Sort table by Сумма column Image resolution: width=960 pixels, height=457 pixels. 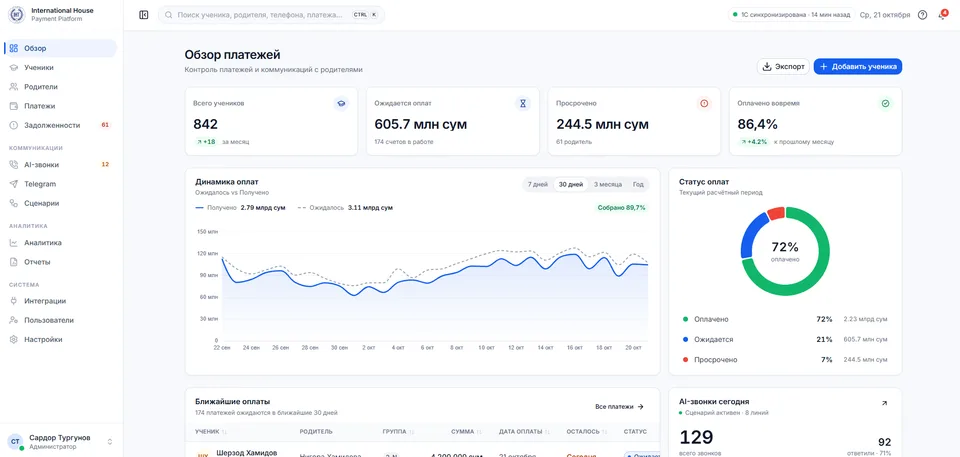(x=468, y=432)
